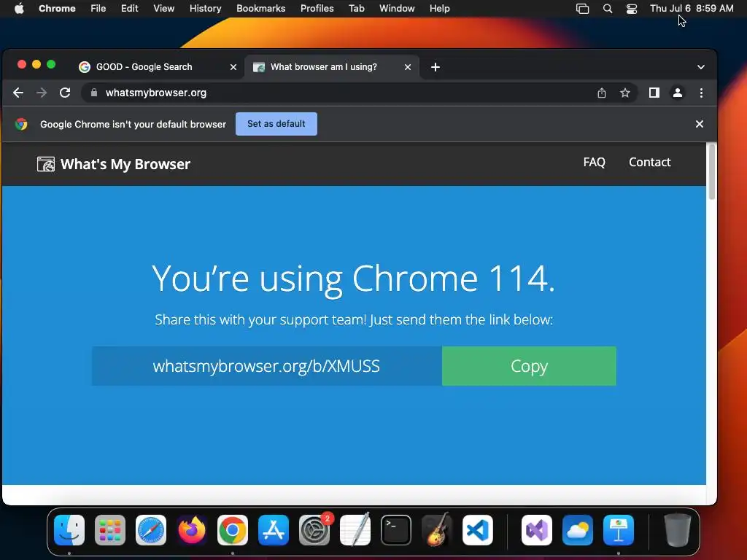Click the What's My Browser logo
The width and height of the screenshot is (747, 560).
pyautogui.click(x=113, y=164)
